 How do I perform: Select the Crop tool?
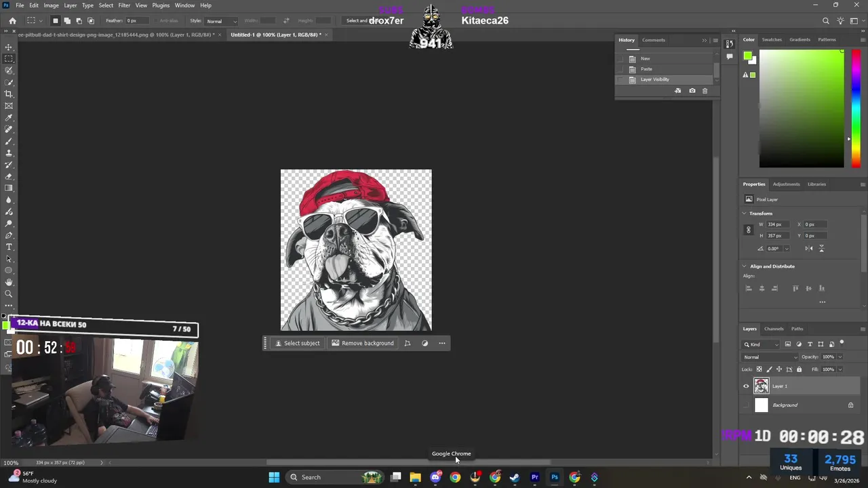pyautogui.click(x=9, y=94)
